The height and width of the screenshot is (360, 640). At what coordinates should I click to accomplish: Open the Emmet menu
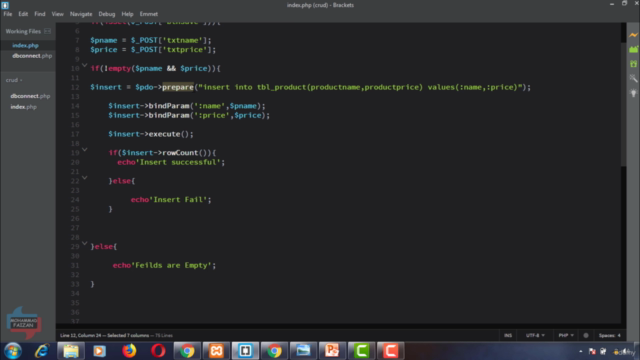click(149, 14)
